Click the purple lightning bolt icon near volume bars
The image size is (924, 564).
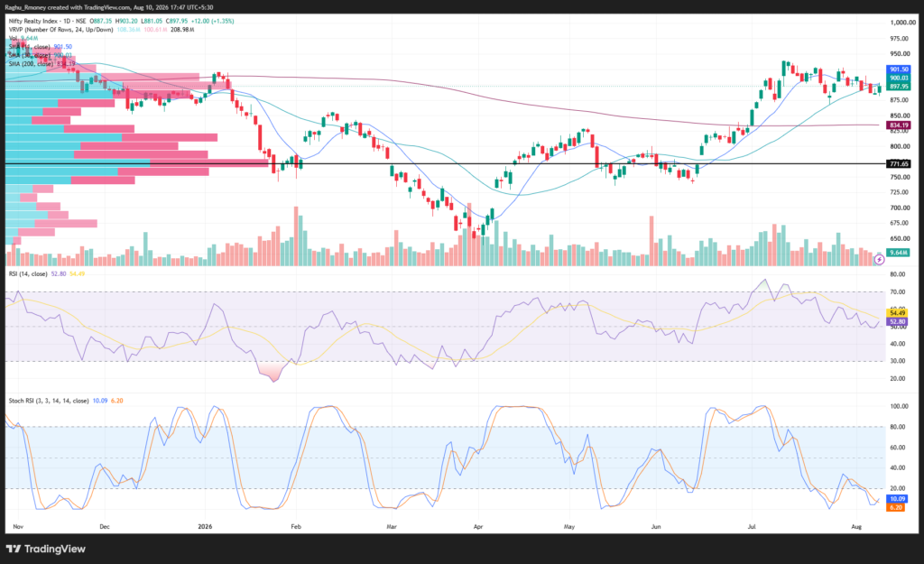click(879, 259)
